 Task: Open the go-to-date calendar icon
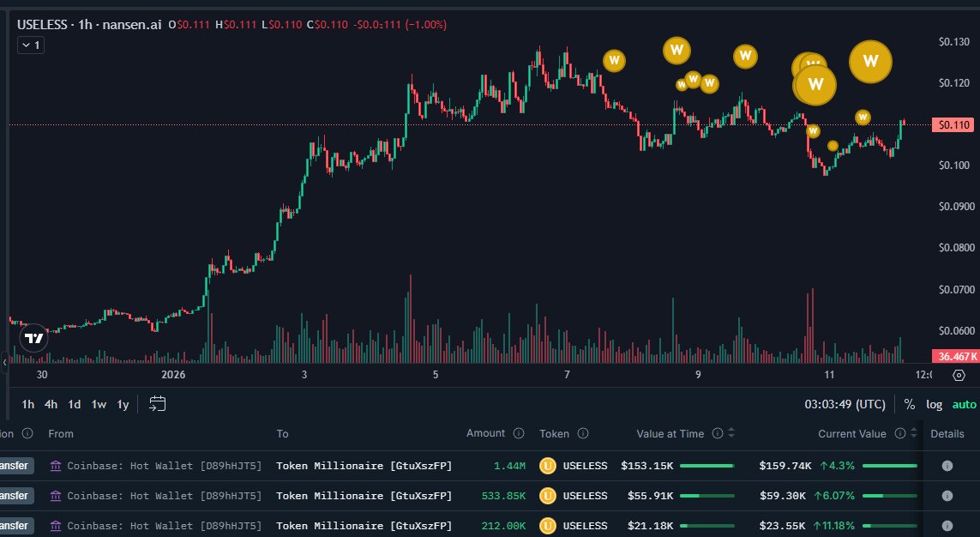pos(157,404)
